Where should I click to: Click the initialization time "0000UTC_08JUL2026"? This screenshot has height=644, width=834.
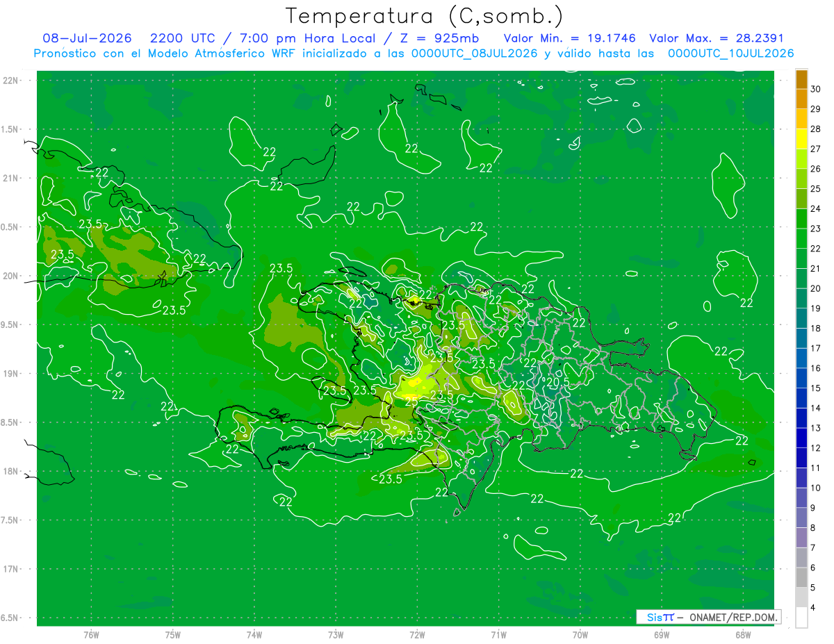(475, 53)
